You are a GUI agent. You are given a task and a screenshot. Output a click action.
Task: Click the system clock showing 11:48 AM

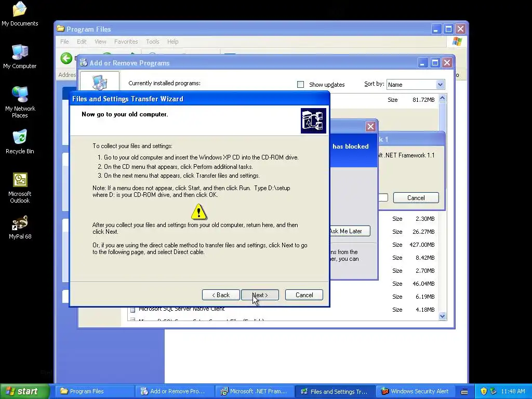pyautogui.click(x=513, y=391)
